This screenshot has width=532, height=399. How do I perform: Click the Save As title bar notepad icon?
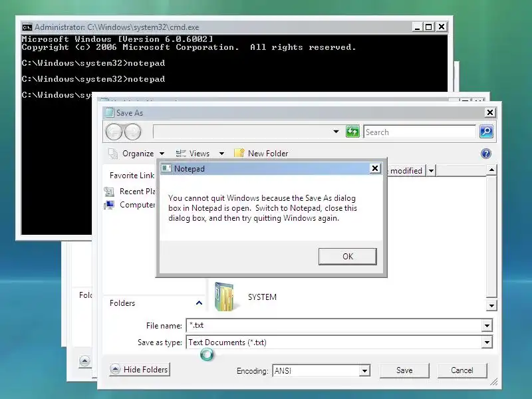(x=109, y=112)
